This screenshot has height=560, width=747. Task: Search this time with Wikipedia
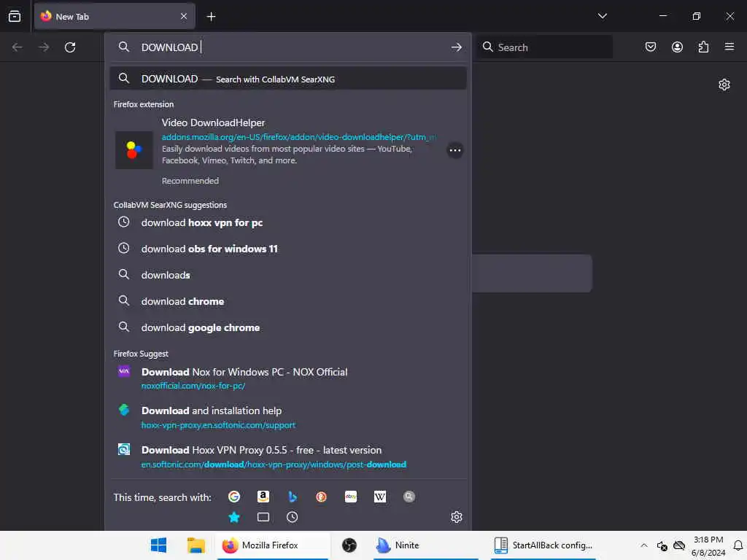coord(379,497)
